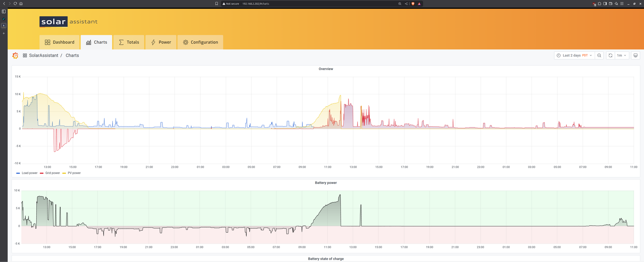This screenshot has height=262, width=644.
Task: Click the zoom out time range icon
Action: coord(599,56)
